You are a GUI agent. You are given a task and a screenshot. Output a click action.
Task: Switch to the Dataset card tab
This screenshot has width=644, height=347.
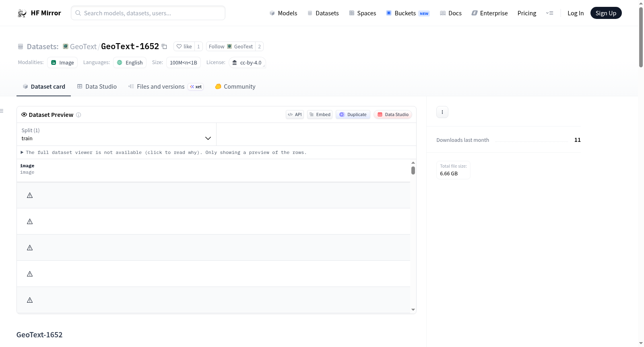(x=44, y=87)
